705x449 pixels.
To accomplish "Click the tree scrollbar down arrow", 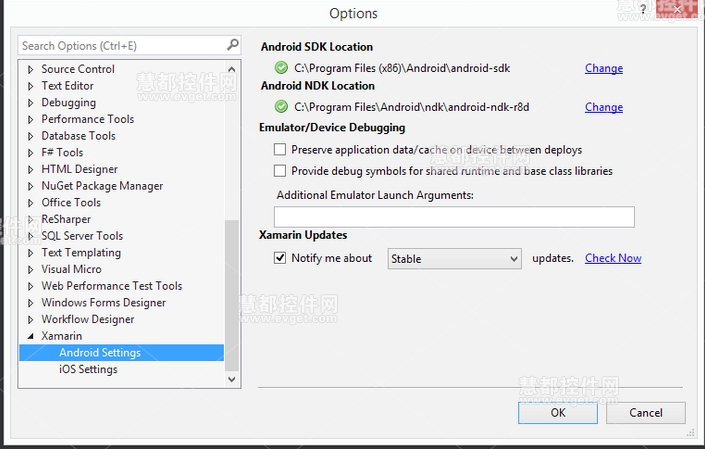I will coord(232,379).
